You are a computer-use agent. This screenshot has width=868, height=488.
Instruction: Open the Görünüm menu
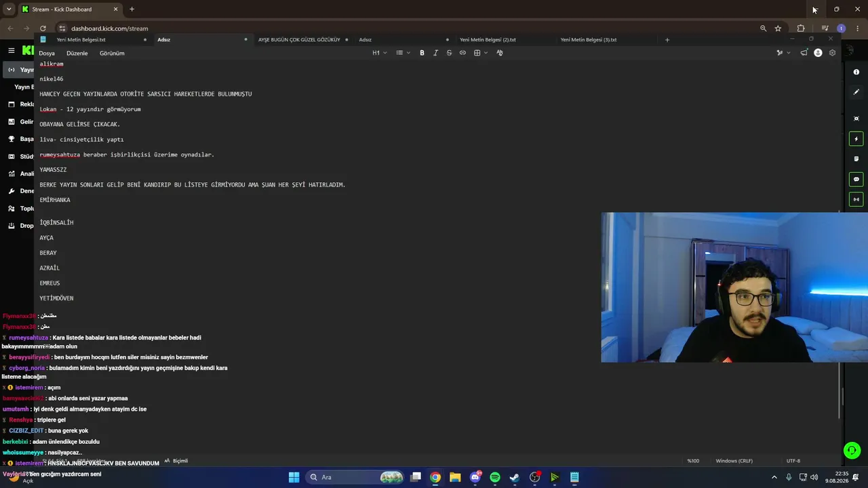point(112,53)
